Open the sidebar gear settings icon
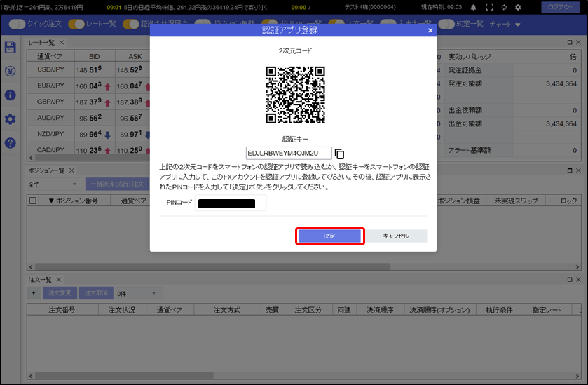This screenshot has height=385, width=588. pos(10,119)
